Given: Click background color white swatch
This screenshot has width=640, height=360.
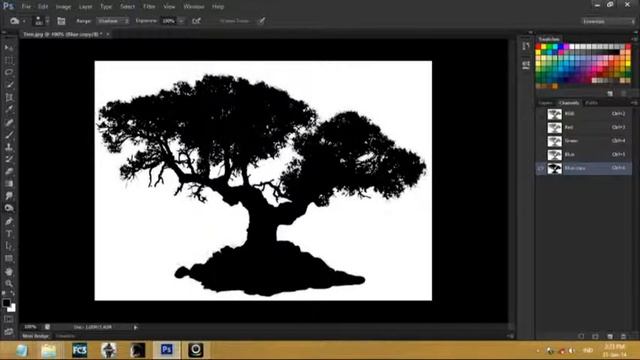Looking at the screenshot, I should pos(13,309).
